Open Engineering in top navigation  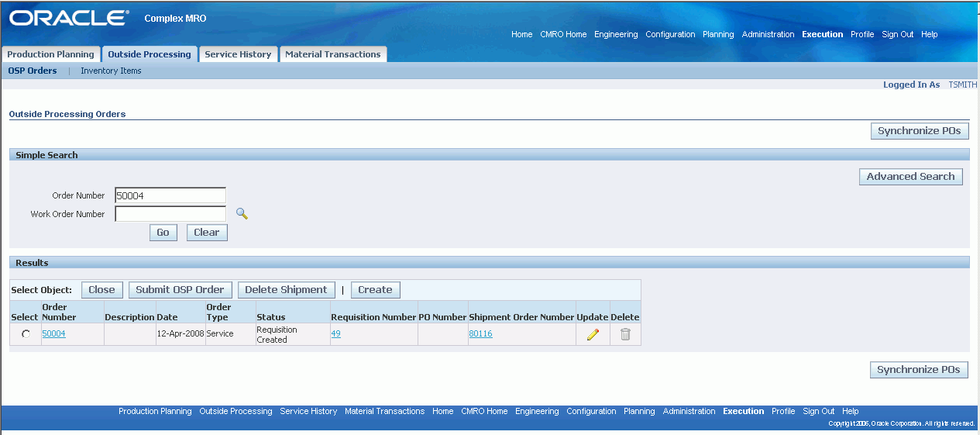click(x=616, y=34)
